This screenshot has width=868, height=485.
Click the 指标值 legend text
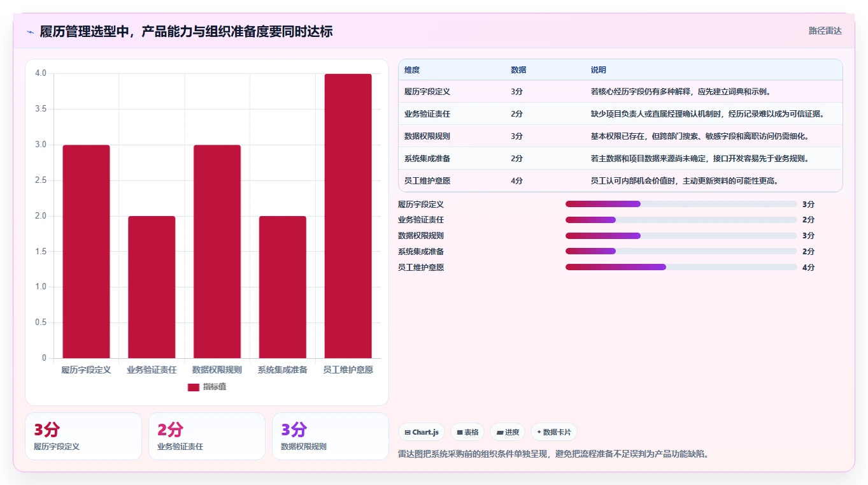click(x=215, y=387)
